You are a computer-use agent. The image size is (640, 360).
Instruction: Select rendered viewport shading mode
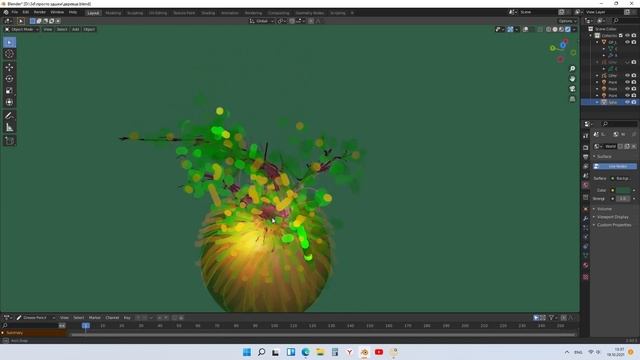pyautogui.click(x=568, y=29)
